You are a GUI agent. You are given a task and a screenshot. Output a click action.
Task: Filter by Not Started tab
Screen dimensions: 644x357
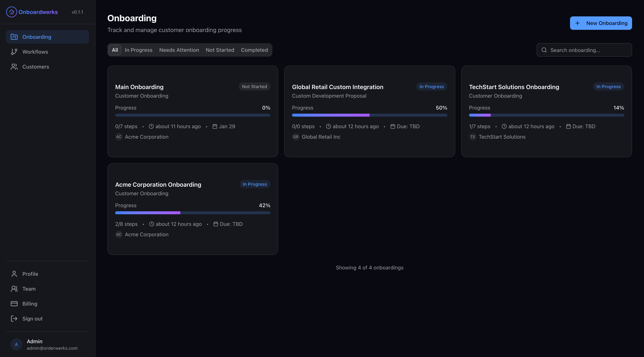pyautogui.click(x=220, y=50)
